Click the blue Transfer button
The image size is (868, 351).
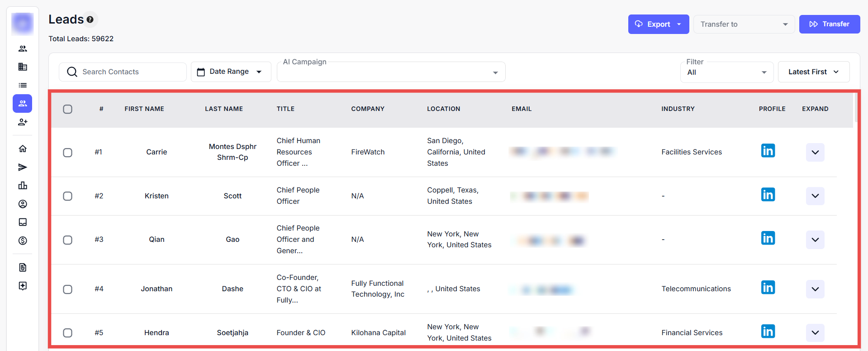click(829, 24)
